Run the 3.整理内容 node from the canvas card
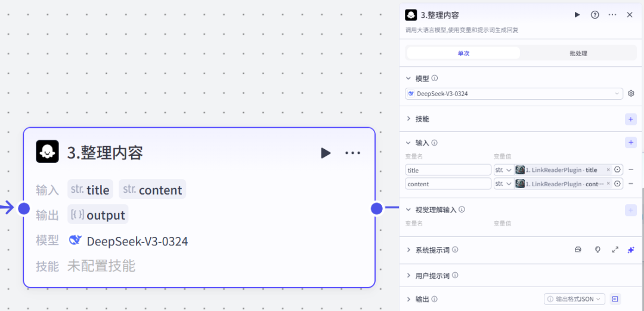This screenshot has width=644, height=311. [x=326, y=153]
